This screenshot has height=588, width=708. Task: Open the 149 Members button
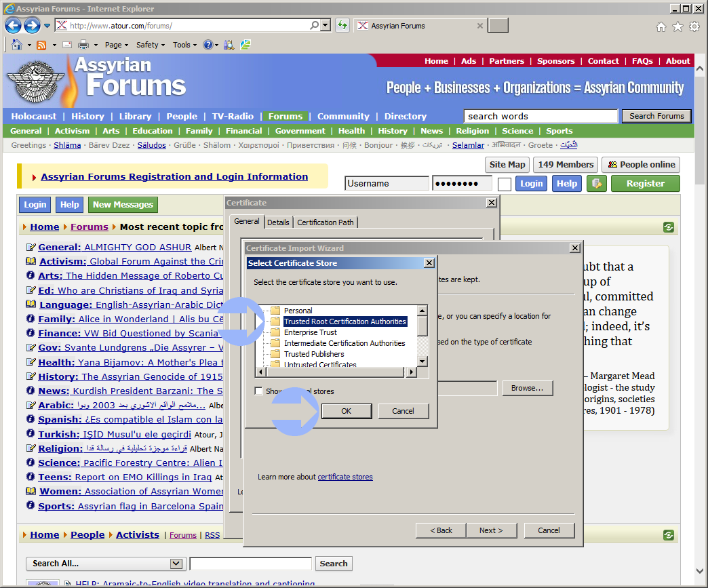pos(566,164)
